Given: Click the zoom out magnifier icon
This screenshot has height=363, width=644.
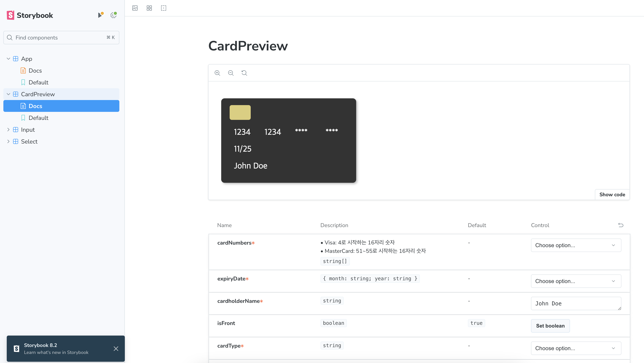Looking at the screenshot, I should click(x=231, y=73).
